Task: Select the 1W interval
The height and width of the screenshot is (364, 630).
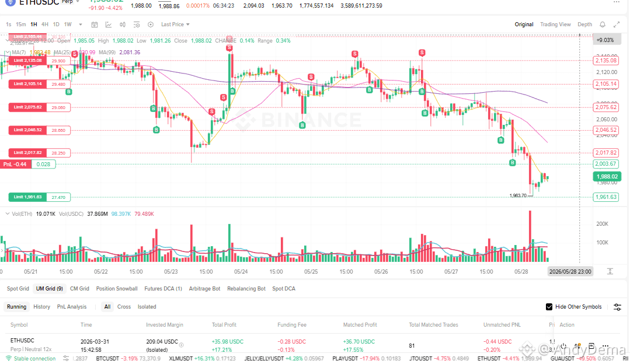Action: tap(68, 24)
